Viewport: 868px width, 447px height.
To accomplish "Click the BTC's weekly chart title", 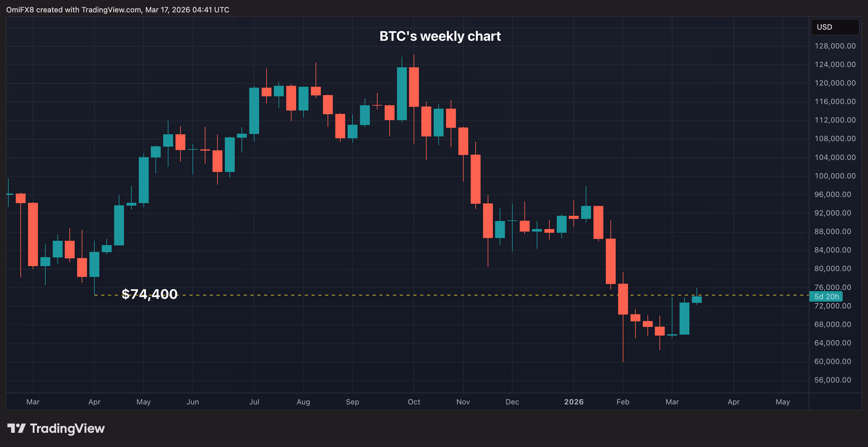I will tap(440, 36).
